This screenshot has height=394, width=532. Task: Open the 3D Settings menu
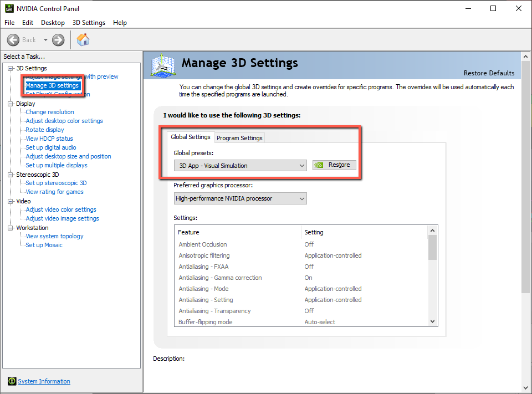pos(89,23)
